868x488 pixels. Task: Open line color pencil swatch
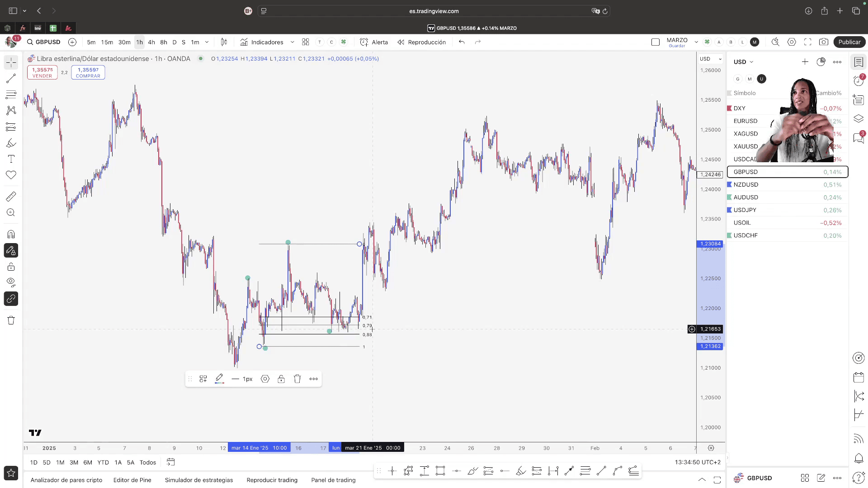pos(219,379)
